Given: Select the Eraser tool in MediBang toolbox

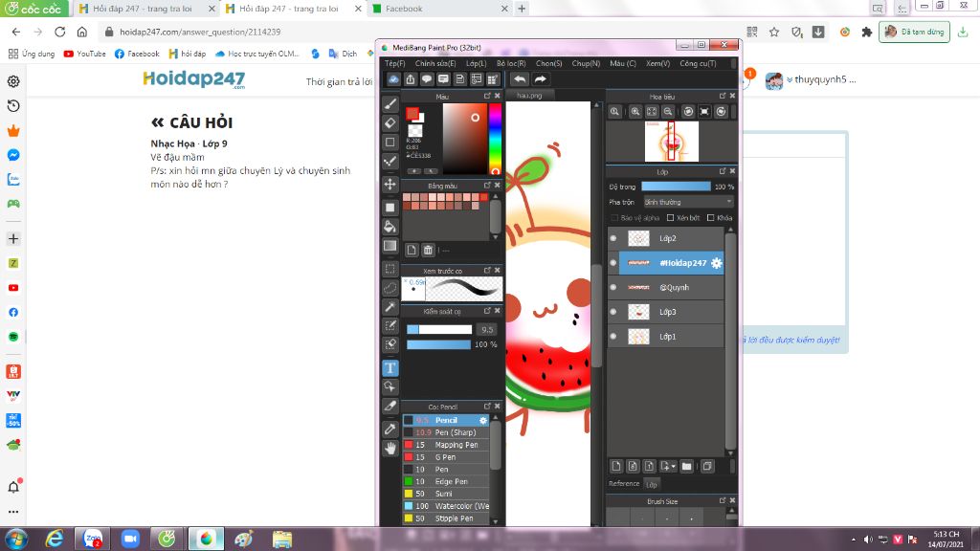Looking at the screenshot, I should (x=390, y=123).
